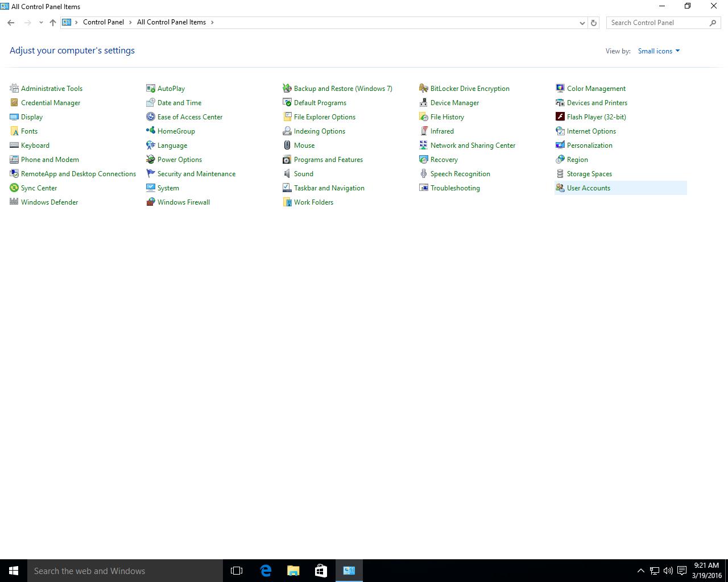Open the Windows Firewall brick-wall icon
Image resolution: width=728 pixels, height=582 pixels.
151,202
